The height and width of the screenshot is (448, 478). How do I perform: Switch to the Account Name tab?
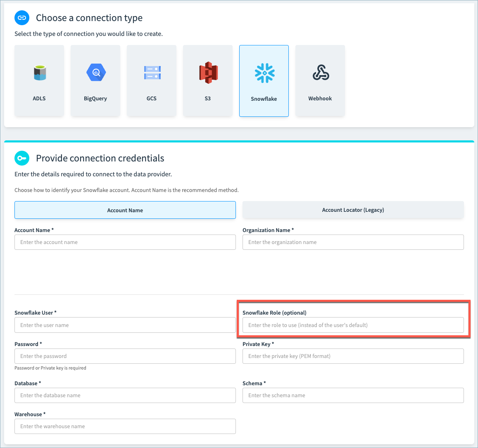[x=125, y=210]
